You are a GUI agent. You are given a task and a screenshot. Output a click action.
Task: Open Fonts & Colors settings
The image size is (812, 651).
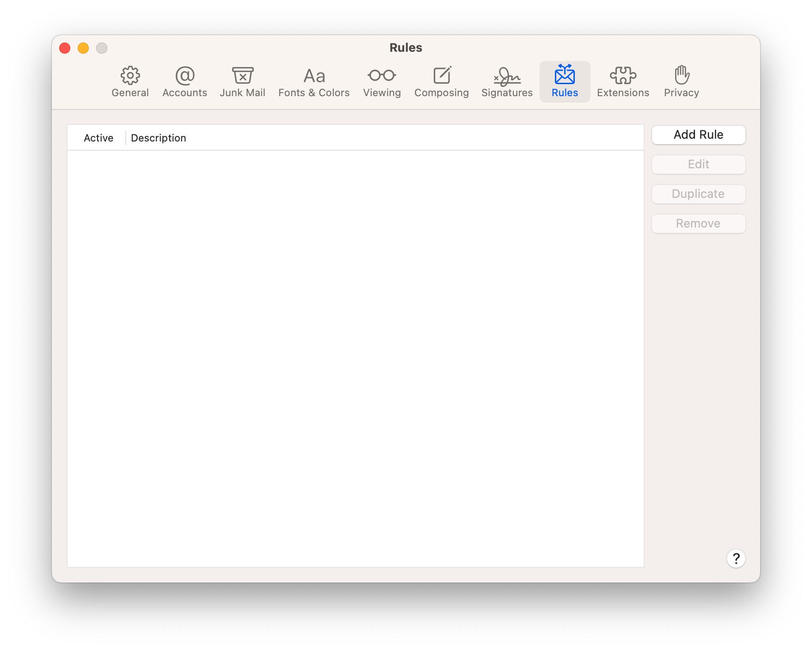314,81
